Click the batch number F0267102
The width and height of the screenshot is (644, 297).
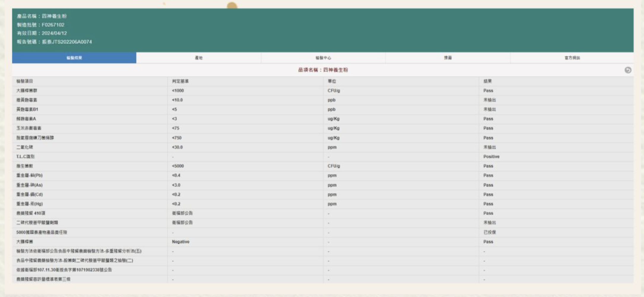(x=53, y=25)
